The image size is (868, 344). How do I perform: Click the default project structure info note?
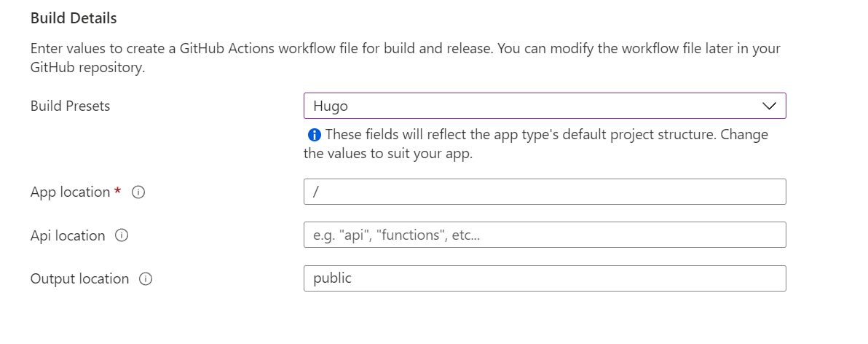pos(546,135)
